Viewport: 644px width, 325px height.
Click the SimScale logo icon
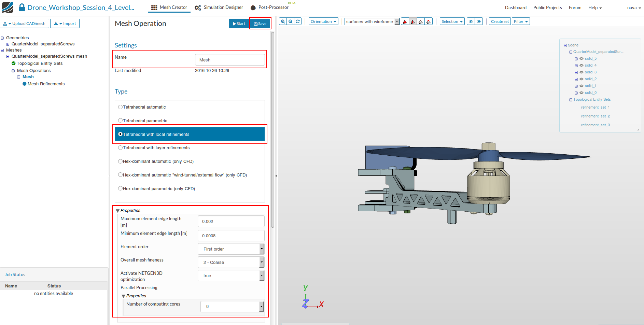click(x=8, y=7)
